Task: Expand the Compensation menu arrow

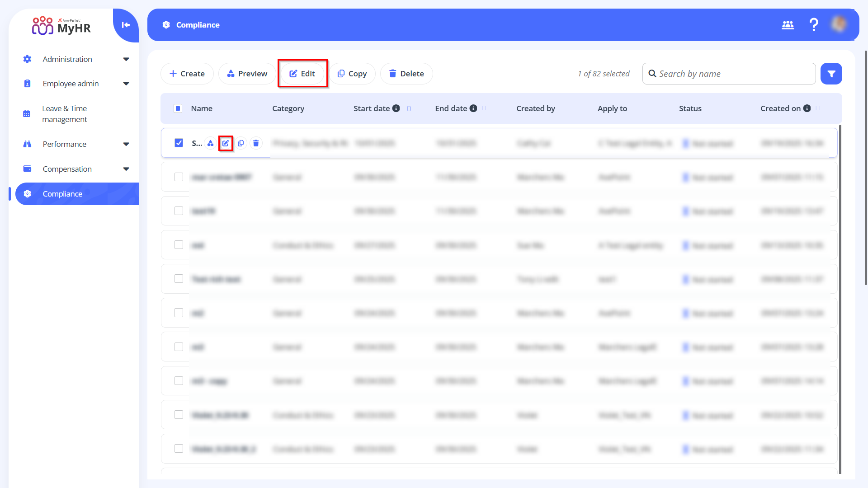Action: tap(126, 169)
